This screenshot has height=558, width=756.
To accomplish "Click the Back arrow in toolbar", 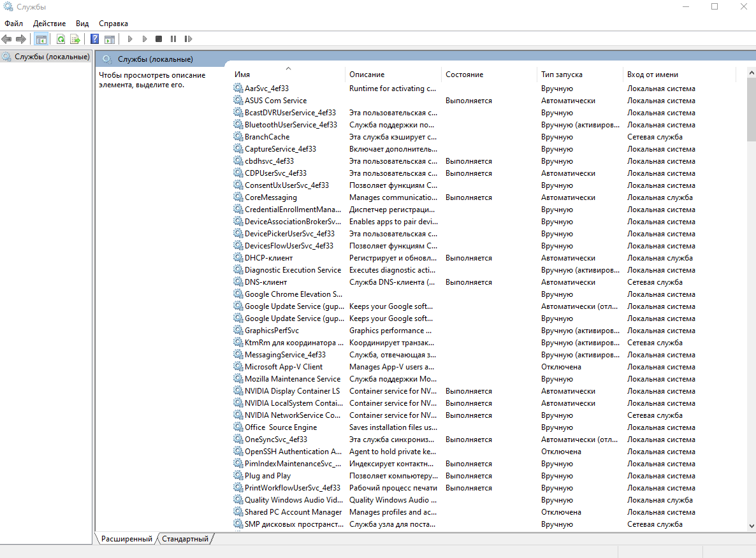I will tap(7, 39).
